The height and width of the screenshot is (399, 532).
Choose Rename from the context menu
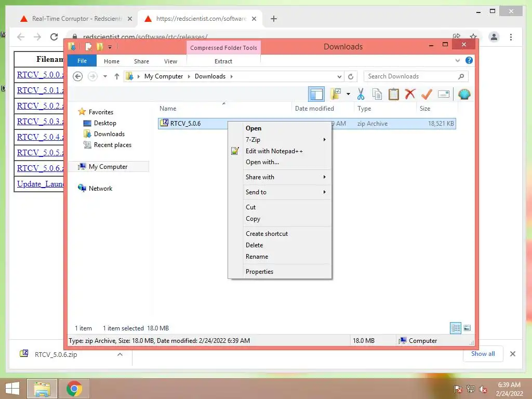(287, 257)
